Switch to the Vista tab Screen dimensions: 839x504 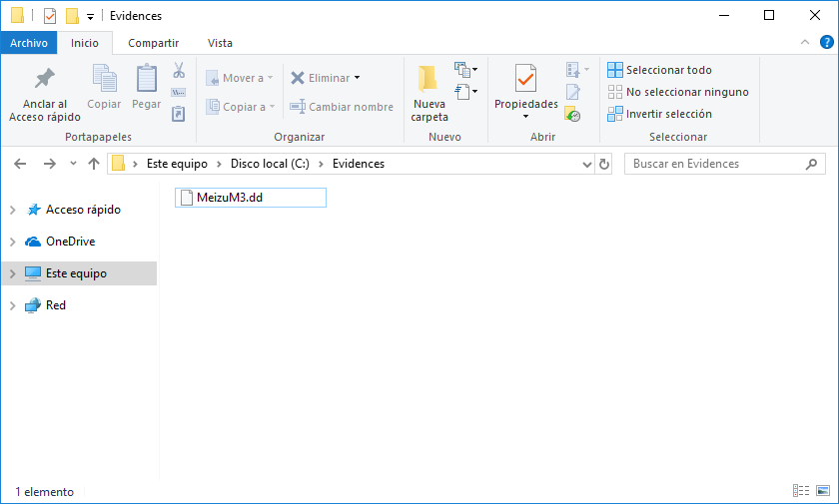pos(220,43)
